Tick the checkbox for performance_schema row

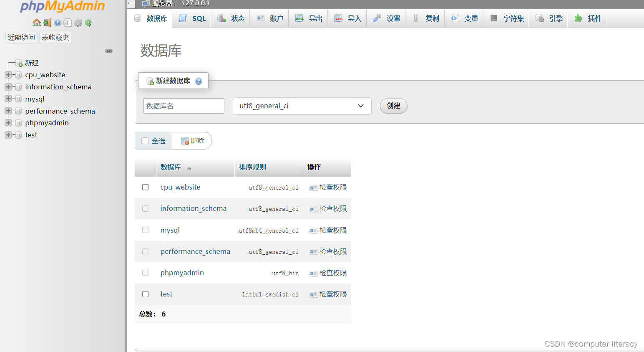[145, 251]
